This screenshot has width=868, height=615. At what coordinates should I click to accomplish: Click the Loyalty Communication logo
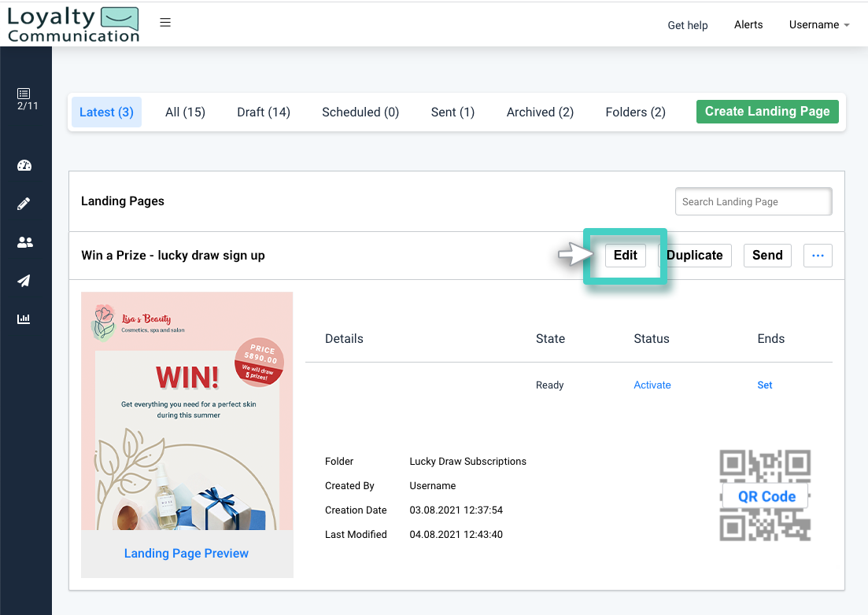click(73, 25)
